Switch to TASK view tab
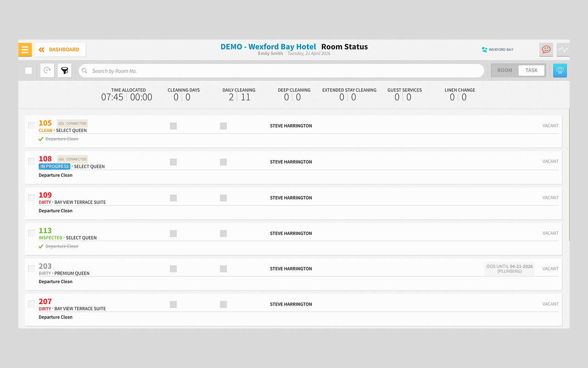 tap(531, 70)
